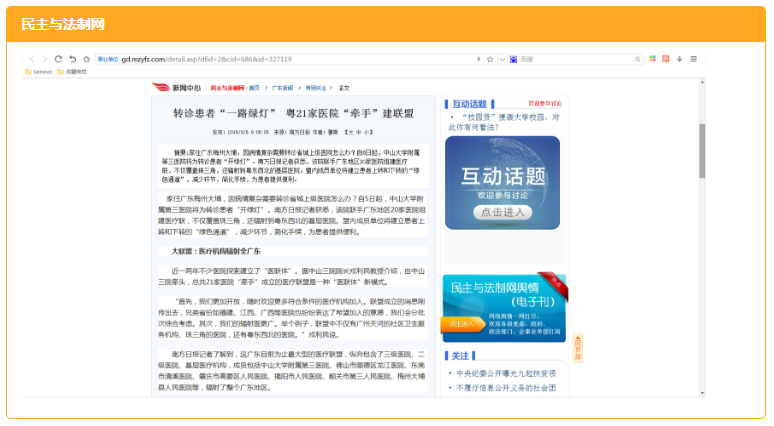Click the subheading 大联盟：医疗机构辐射全广东
Image resolution: width=774 pixels, height=426 pixels.
216,251
